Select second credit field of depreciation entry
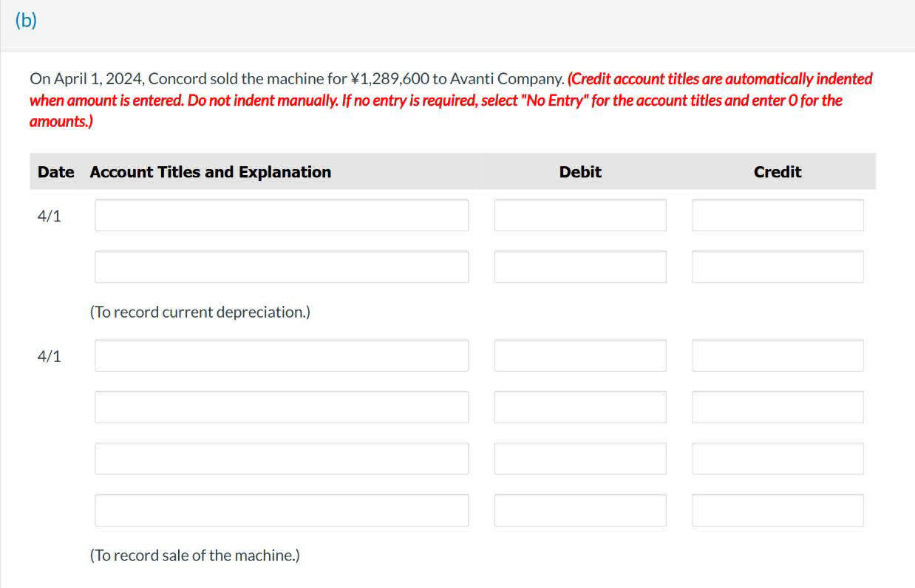Viewport: 915px width, 588px height. 777,267
